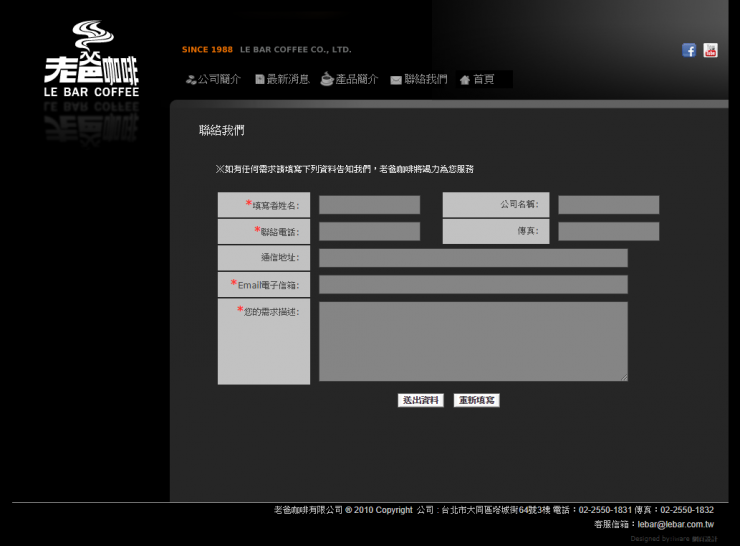Click the lebar@lebar.com.tw email link
Screen dimensions: 740x546
[x=675, y=524]
